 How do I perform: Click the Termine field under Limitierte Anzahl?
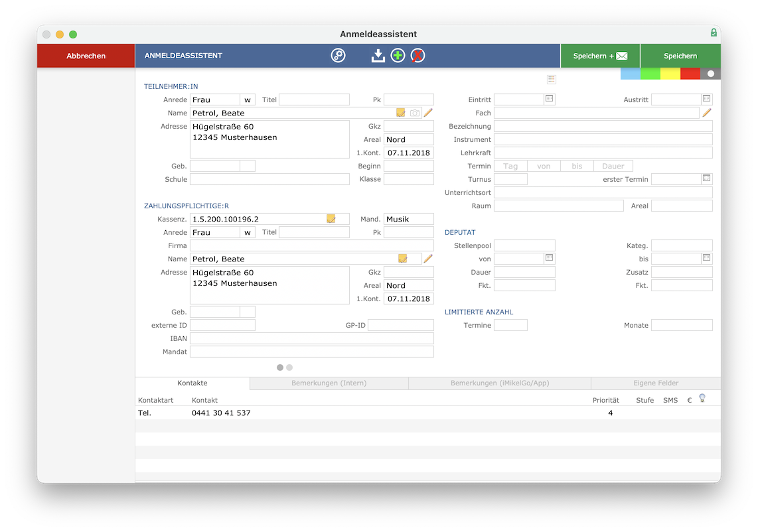(x=510, y=325)
